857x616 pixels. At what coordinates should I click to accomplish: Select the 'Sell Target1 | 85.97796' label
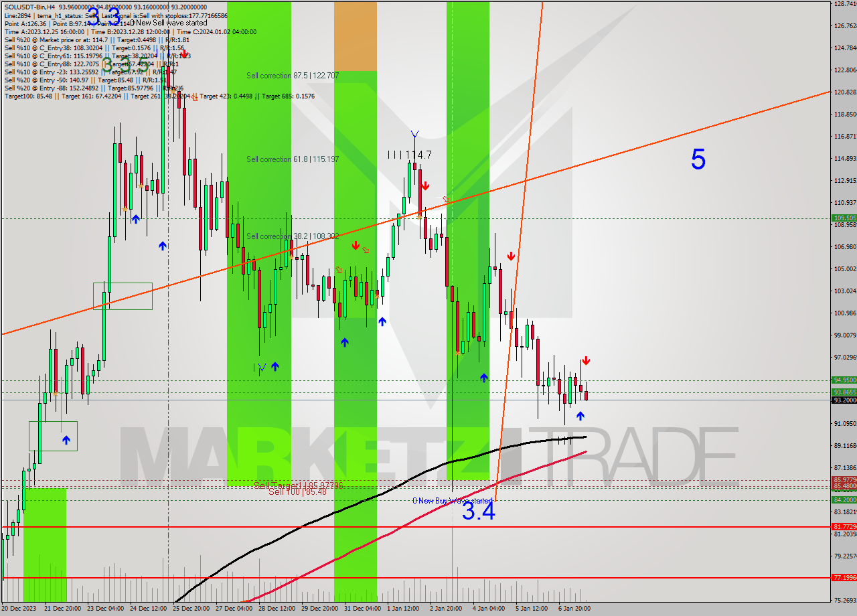[x=299, y=485]
